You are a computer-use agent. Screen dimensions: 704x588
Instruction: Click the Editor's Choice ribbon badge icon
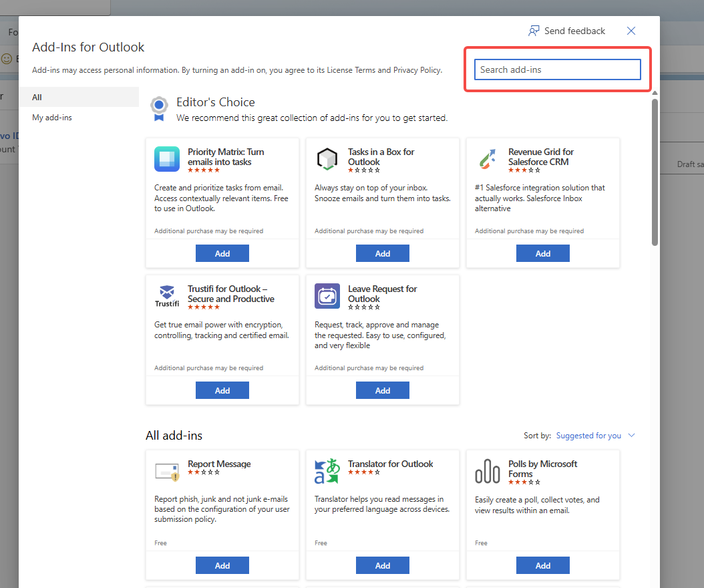(159, 109)
